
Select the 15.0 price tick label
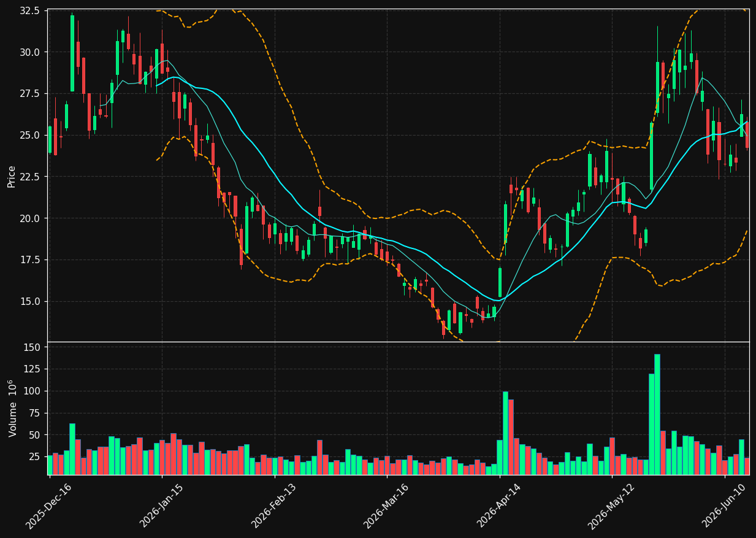31,301
